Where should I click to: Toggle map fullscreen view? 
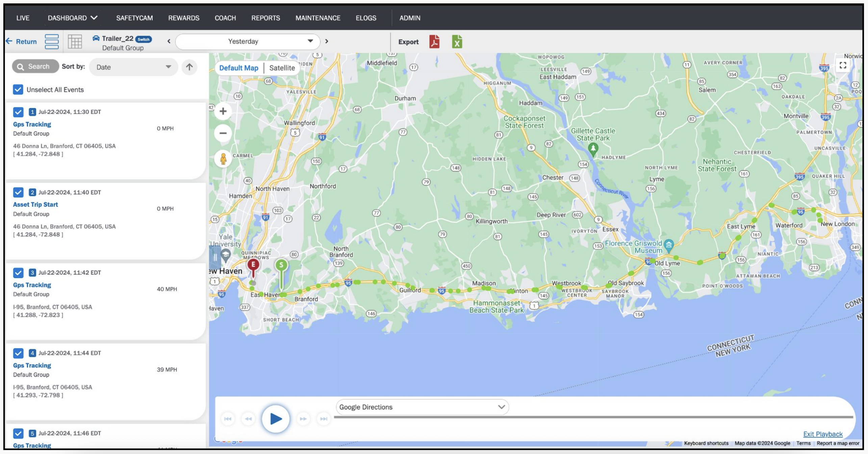coord(843,65)
